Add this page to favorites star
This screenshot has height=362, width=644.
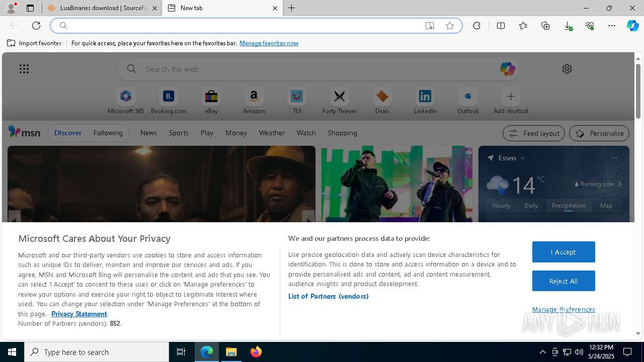pos(450,26)
